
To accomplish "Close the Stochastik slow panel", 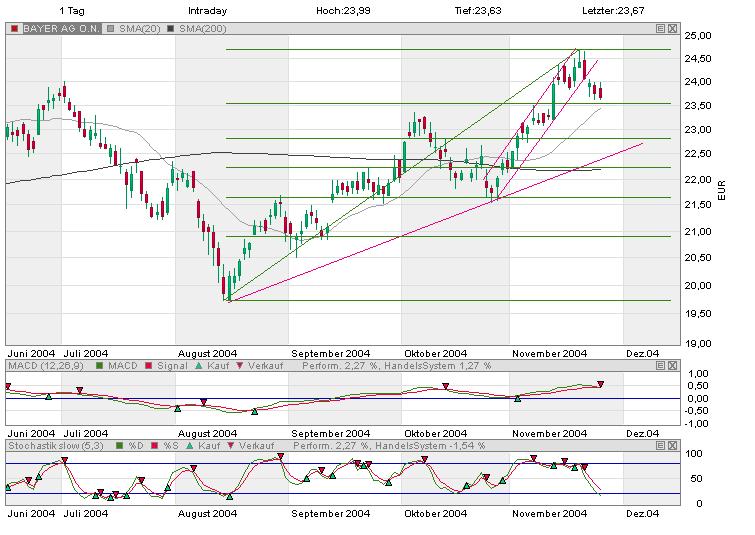I will click(673, 446).
